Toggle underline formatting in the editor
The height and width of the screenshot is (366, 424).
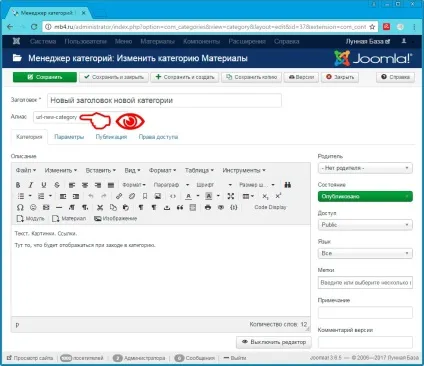point(44,185)
